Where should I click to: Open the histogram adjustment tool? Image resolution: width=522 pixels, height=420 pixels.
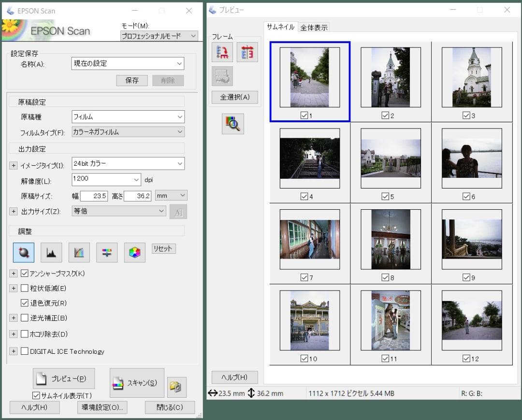(51, 252)
